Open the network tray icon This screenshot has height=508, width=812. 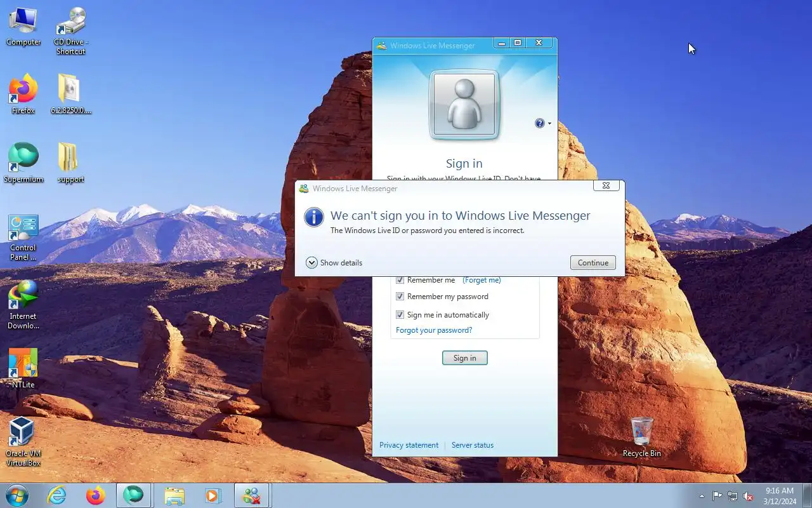point(733,496)
